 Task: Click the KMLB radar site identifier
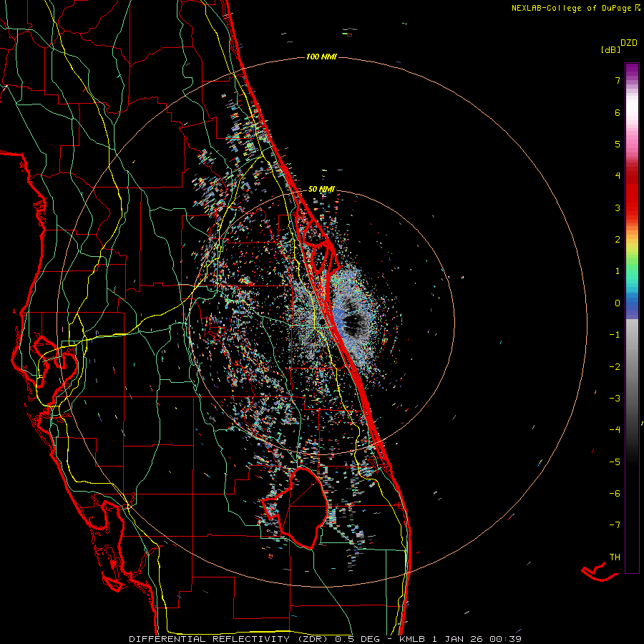click(412, 639)
